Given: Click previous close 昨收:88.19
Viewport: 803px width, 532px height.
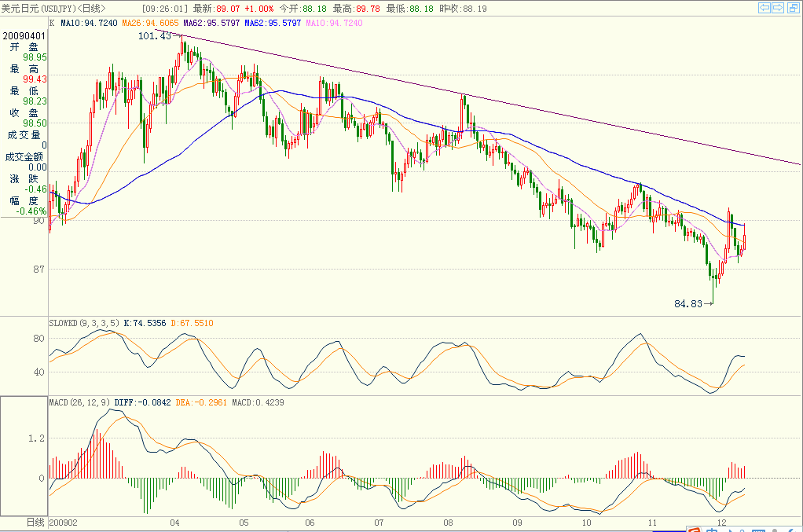Looking at the screenshot, I should click(x=463, y=9).
